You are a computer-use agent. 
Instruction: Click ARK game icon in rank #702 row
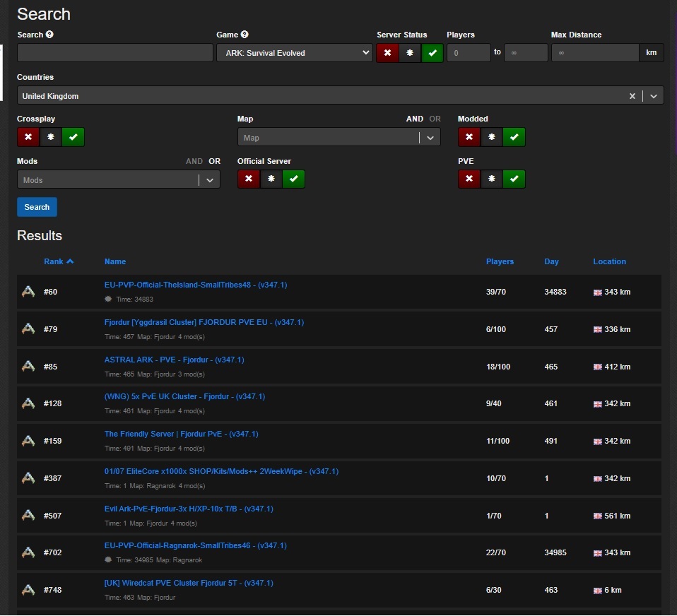tap(28, 552)
